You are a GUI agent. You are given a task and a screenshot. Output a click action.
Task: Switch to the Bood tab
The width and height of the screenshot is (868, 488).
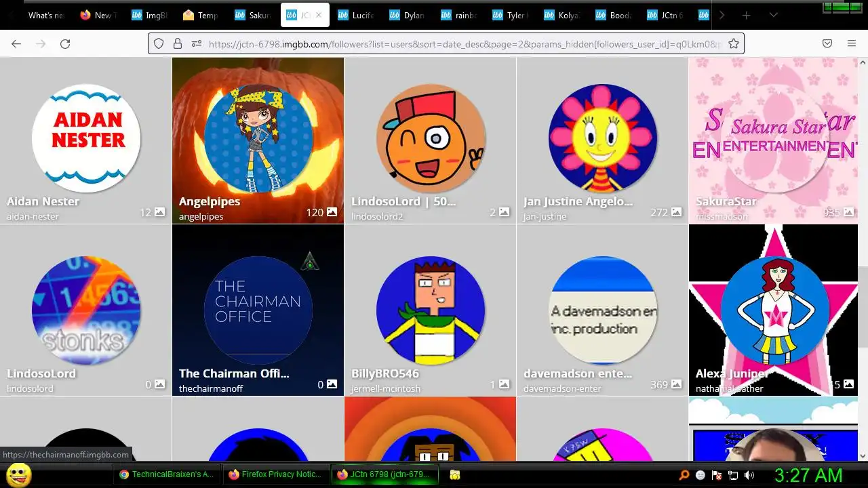click(x=613, y=15)
